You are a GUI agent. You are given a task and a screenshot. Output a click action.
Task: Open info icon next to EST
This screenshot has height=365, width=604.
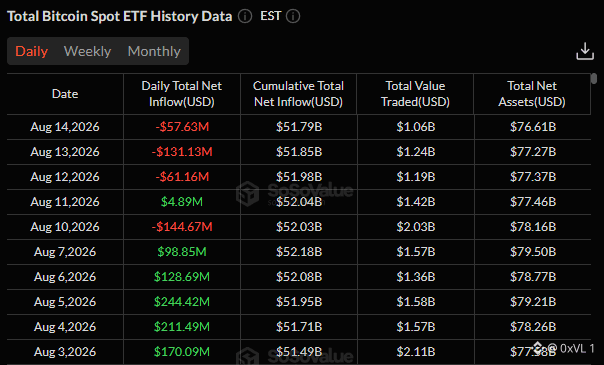pyautogui.click(x=293, y=16)
